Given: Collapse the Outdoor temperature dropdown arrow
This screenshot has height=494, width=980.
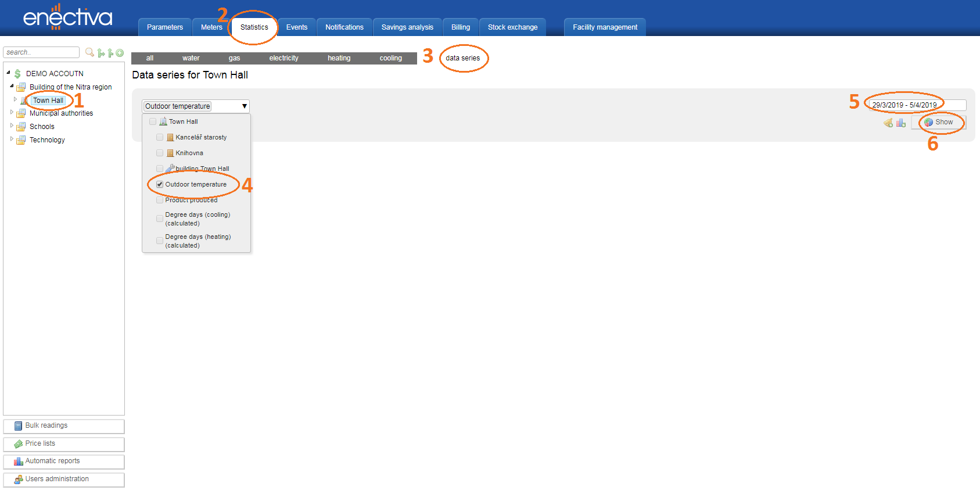Looking at the screenshot, I should pyautogui.click(x=245, y=106).
